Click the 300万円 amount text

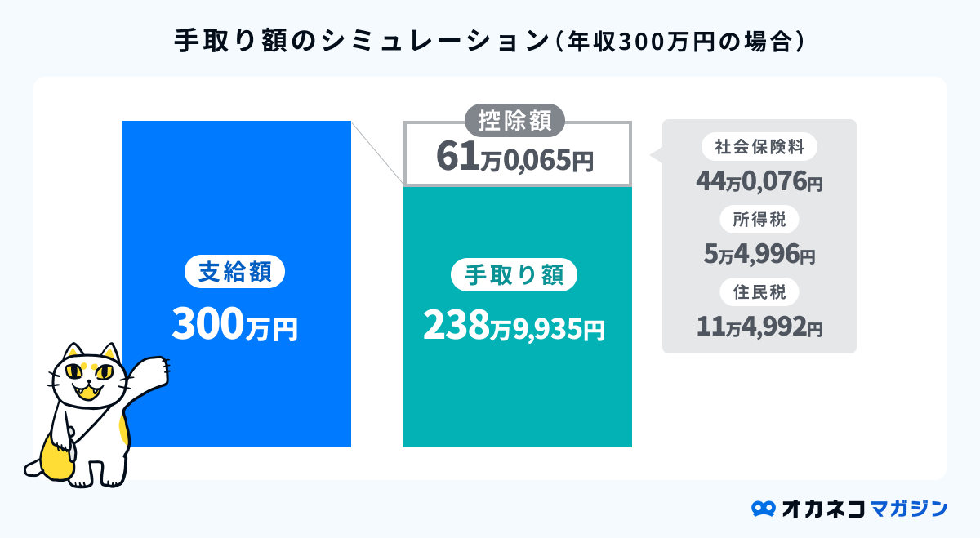pos(235,325)
